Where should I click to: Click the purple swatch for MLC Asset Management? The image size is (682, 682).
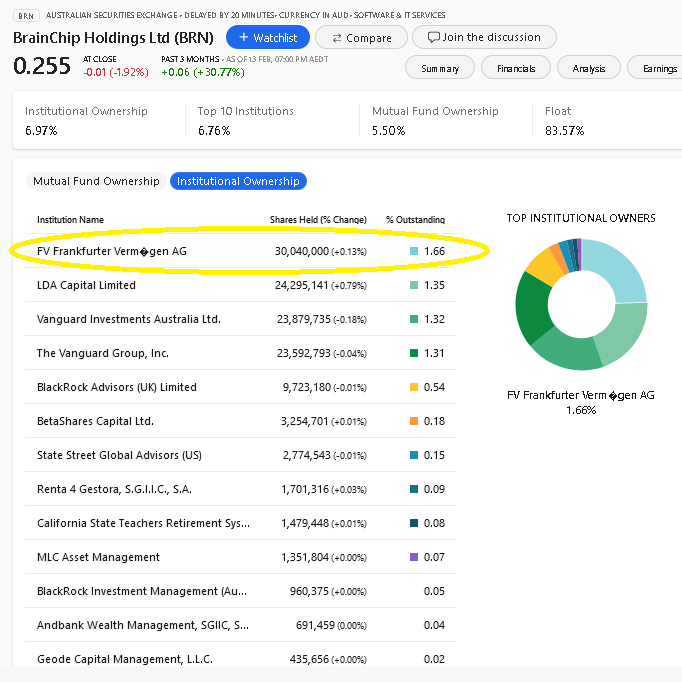[413, 557]
